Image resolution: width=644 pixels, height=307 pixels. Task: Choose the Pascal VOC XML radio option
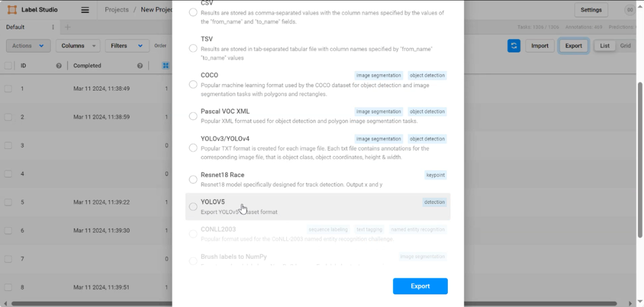(193, 116)
